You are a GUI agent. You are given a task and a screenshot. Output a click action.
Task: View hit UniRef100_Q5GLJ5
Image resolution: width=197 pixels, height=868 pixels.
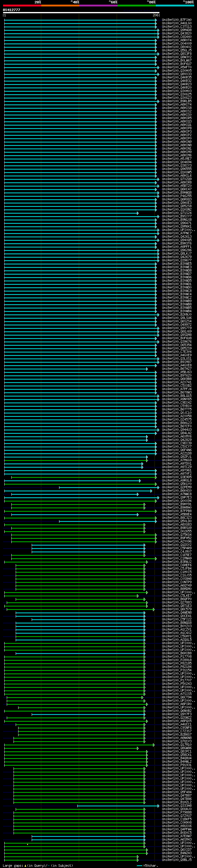click(177, 50)
